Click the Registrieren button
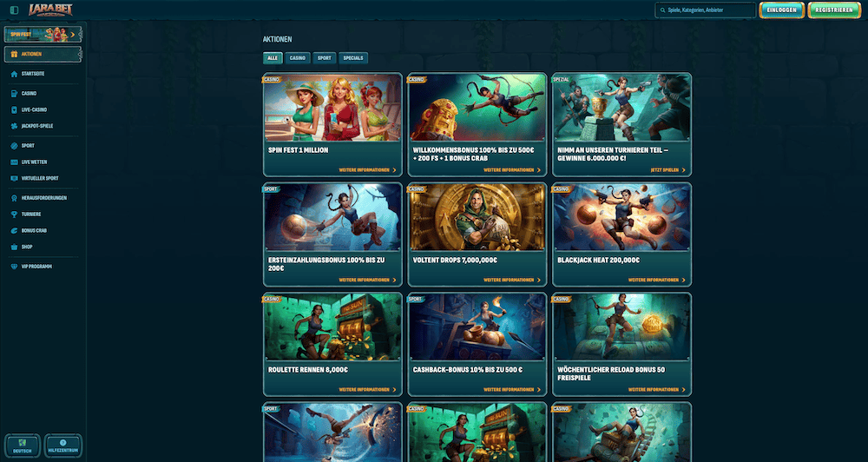 coord(833,10)
